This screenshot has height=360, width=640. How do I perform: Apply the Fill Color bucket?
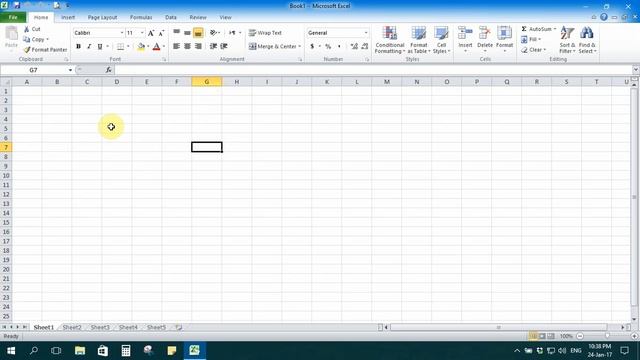click(x=141, y=47)
